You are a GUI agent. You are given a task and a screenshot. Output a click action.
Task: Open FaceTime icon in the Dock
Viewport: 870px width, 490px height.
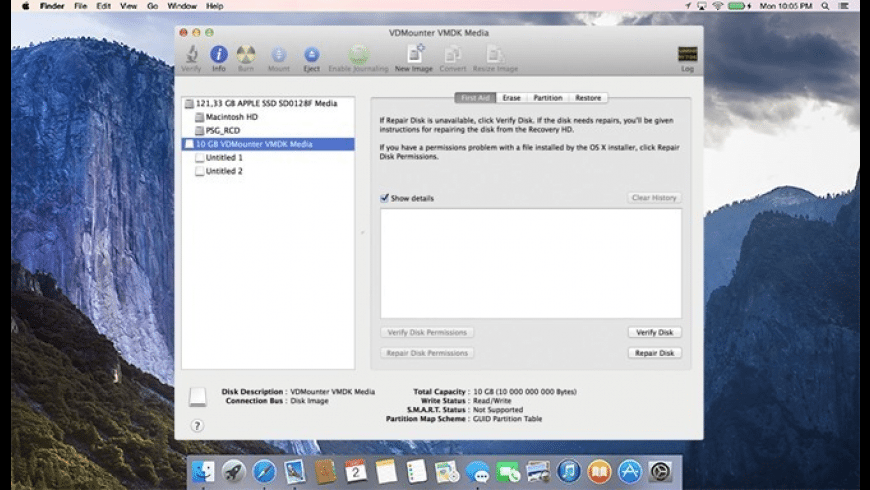click(x=508, y=472)
